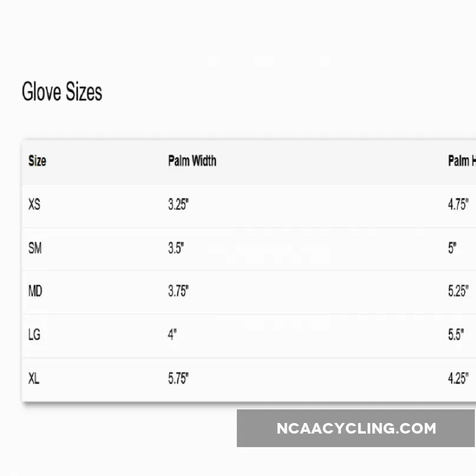Choose the MD size row label
The image size is (476, 476).
[x=35, y=291]
